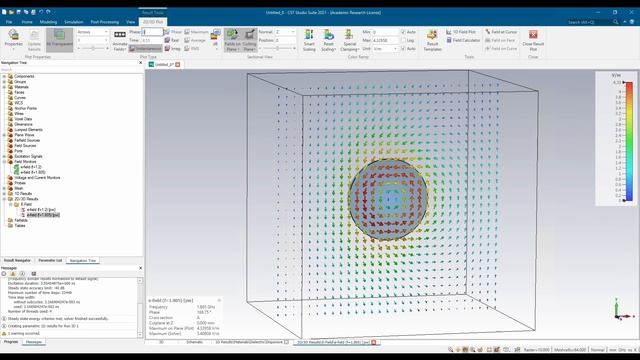Open the Result Navigator panel tab

[x=17, y=260]
